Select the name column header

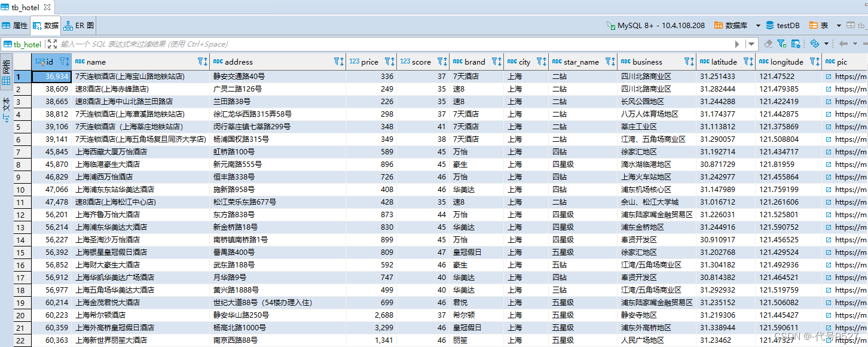(x=140, y=62)
